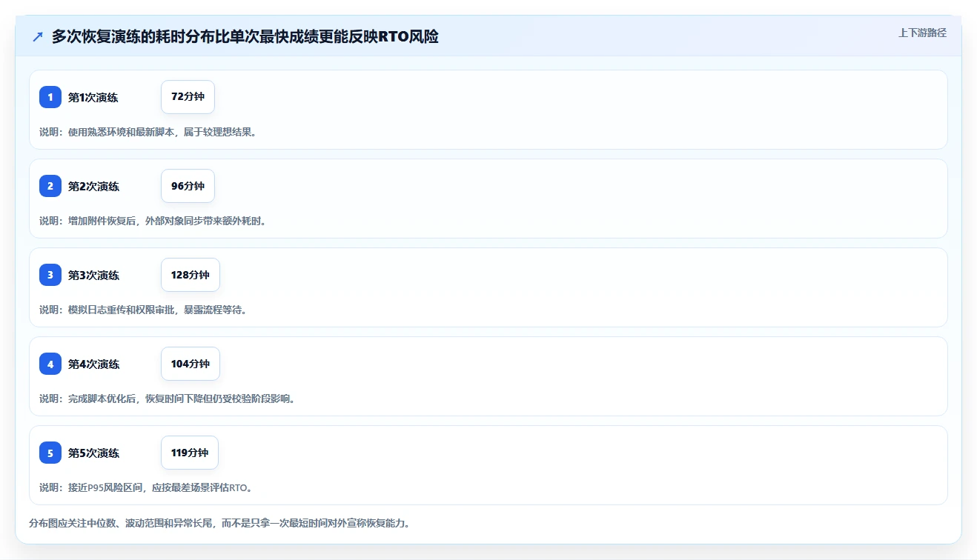Click the 128分钟 duration chip
The width and height of the screenshot is (977, 560).
tap(191, 275)
